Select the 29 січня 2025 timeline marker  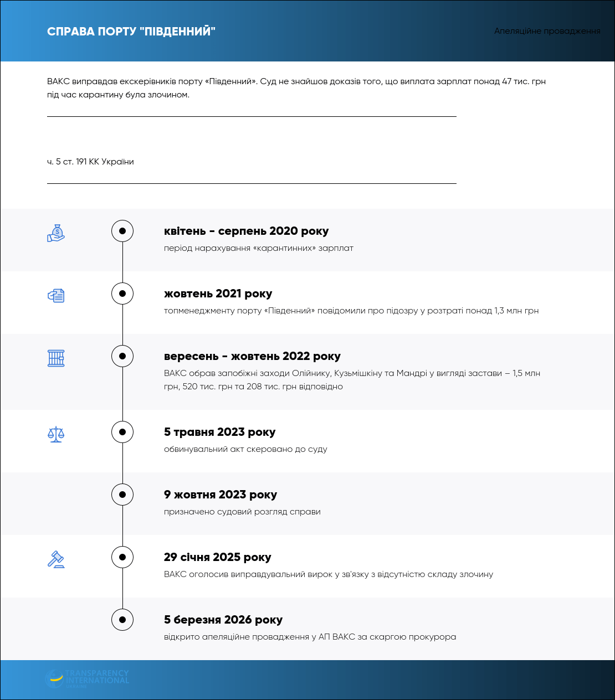pos(122,557)
